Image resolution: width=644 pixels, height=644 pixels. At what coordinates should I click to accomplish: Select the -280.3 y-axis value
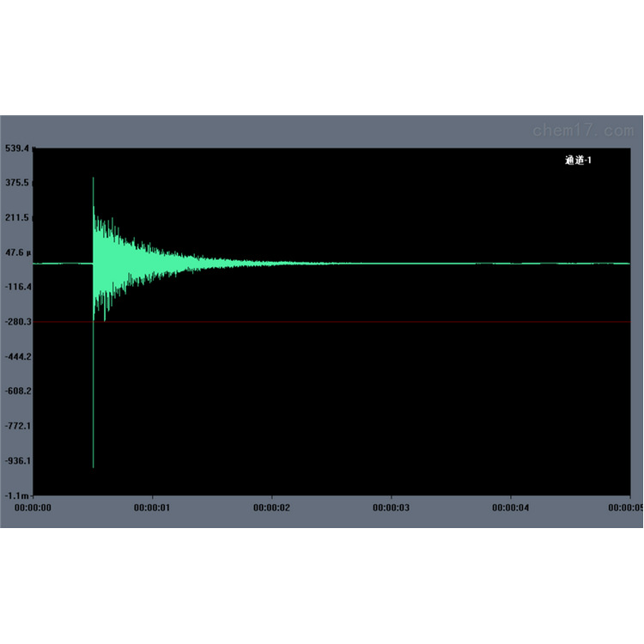18,322
